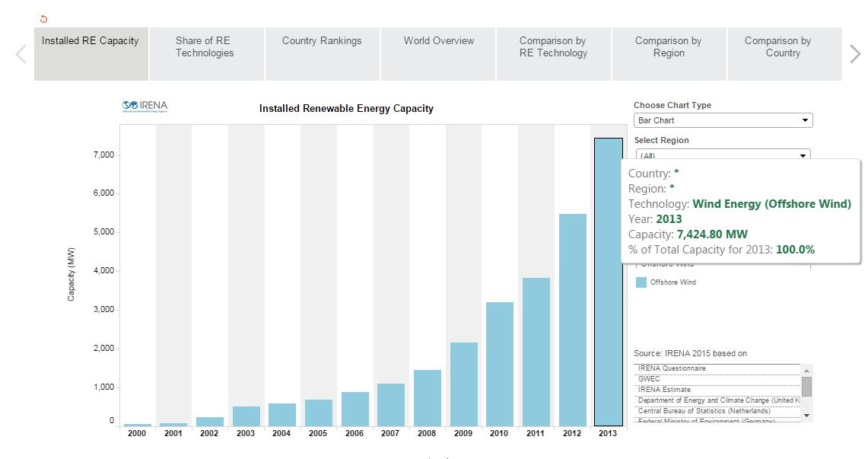This screenshot has width=868, height=459.
Task: Go to the World Overview tab
Action: [438, 41]
